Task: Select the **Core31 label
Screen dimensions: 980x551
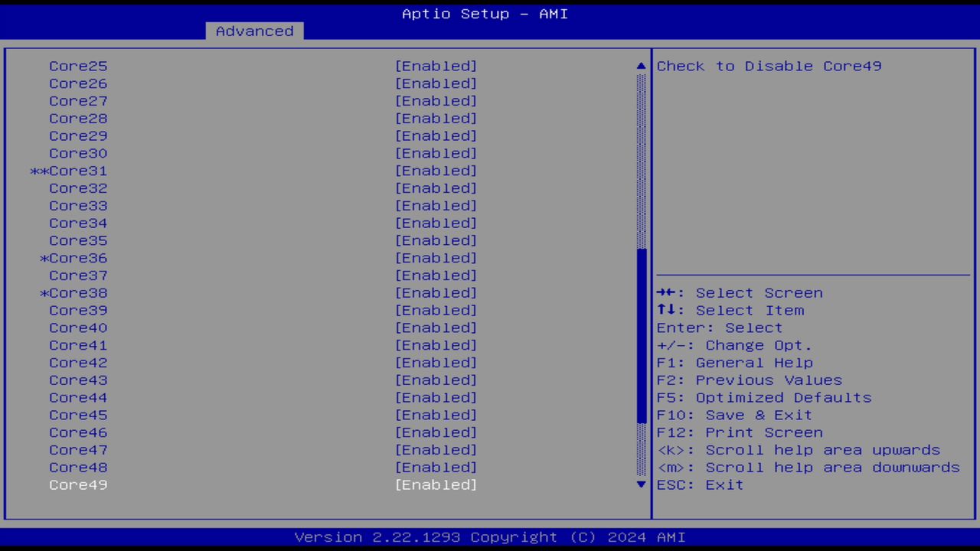Action: click(x=69, y=171)
